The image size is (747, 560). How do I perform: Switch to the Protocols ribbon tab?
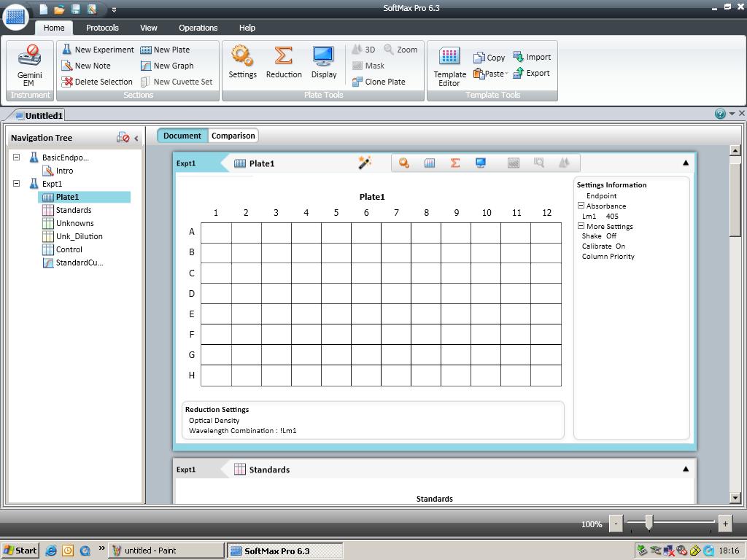(102, 28)
